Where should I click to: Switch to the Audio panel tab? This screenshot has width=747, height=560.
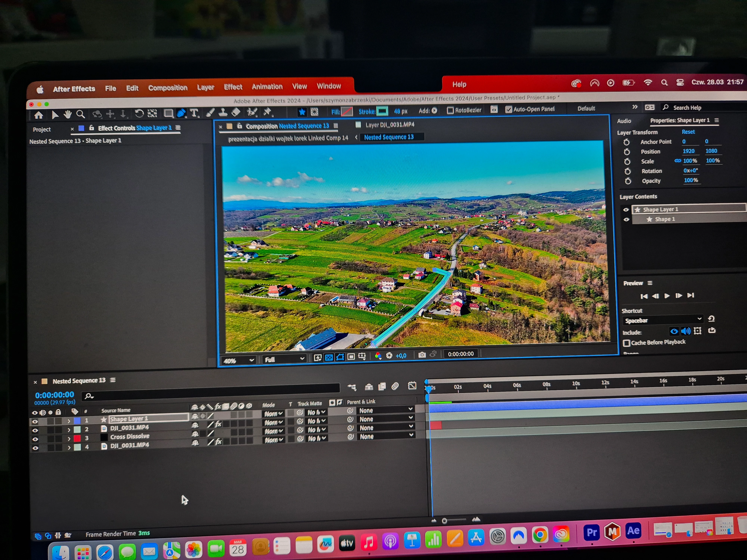[624, 121]
